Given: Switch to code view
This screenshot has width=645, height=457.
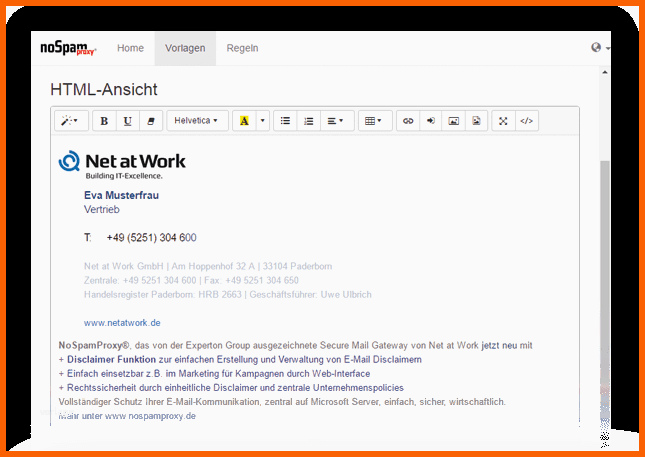Looking at the screenshot, I should point(527,121).
